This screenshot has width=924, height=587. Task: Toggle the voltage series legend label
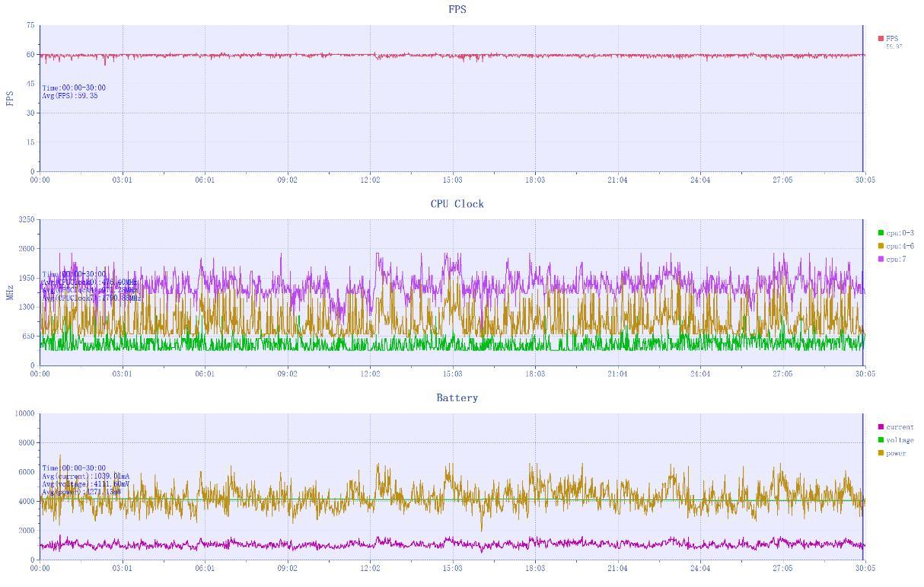point(900,440)
